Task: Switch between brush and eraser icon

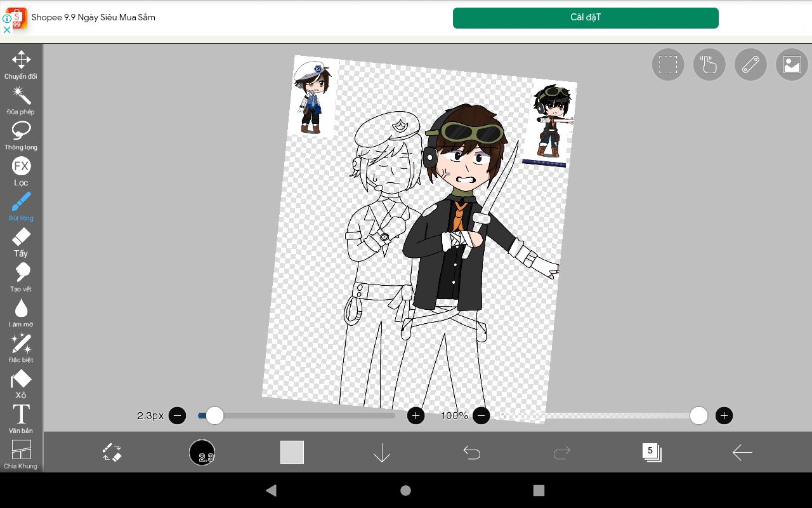Action: click(112, 453)
